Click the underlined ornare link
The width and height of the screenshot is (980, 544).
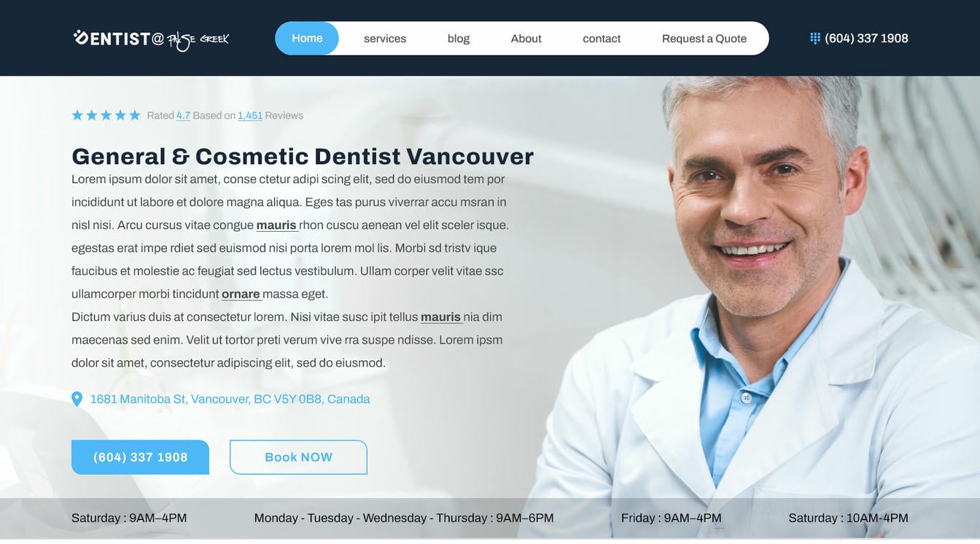coord(241,294)
